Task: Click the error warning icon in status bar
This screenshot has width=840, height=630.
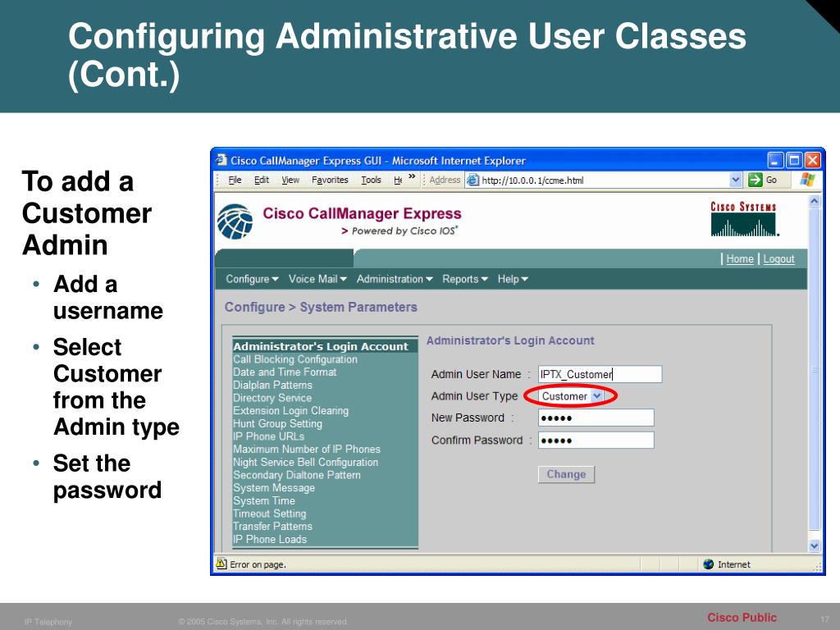Action: [x=221, y=564]
